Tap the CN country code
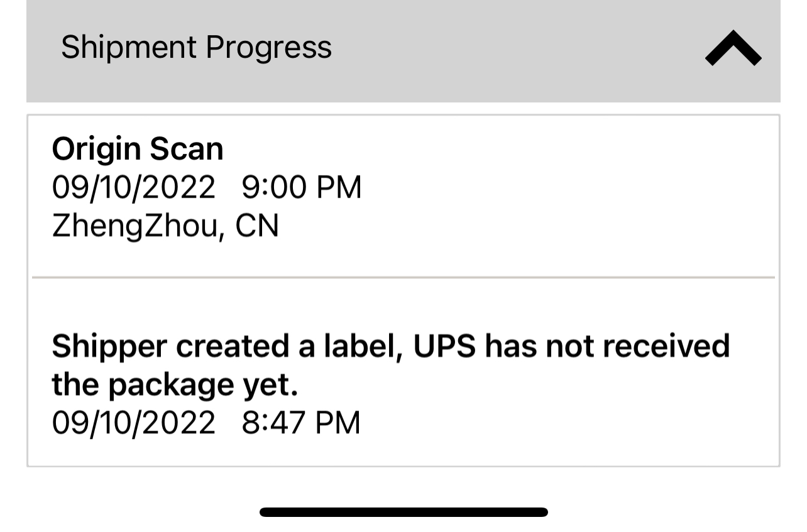Screen dimensions: 807x532 257,226
